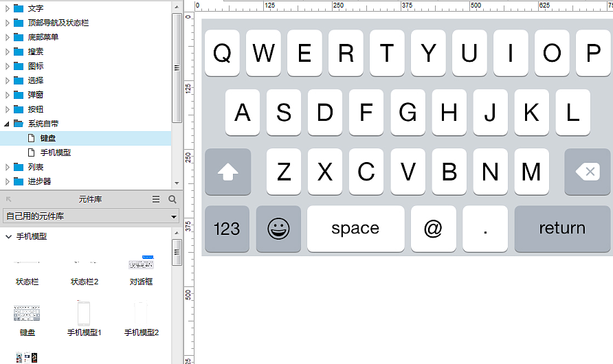This screenshot has width=613, height=364.
Task: Click the S key
Action: coord(284,113)
